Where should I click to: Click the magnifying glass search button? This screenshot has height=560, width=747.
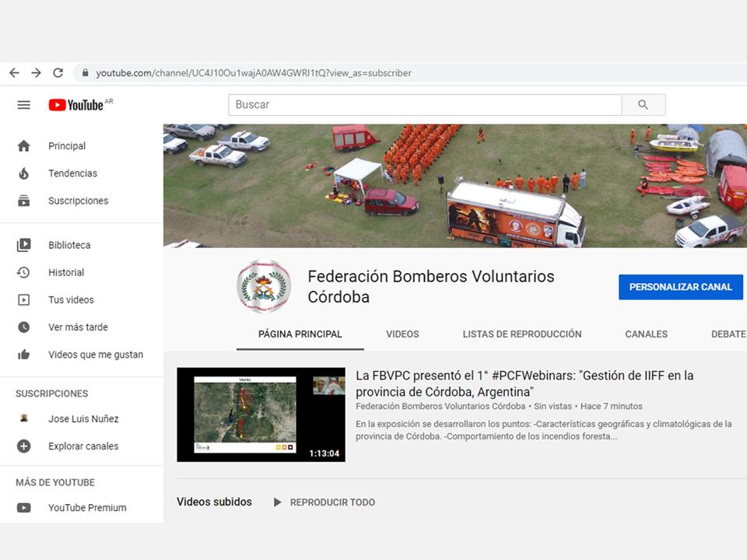coord(644,105)
